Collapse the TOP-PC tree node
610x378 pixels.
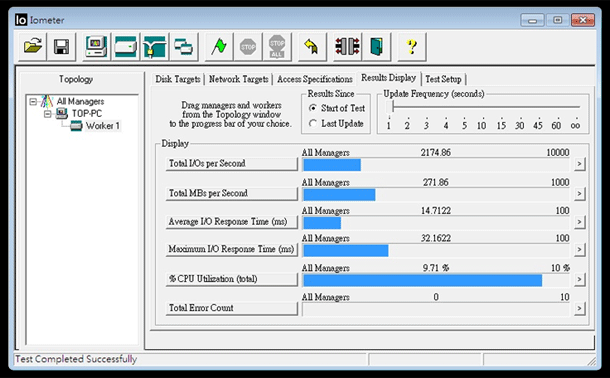pyautogui.click(x=48, y=114)
